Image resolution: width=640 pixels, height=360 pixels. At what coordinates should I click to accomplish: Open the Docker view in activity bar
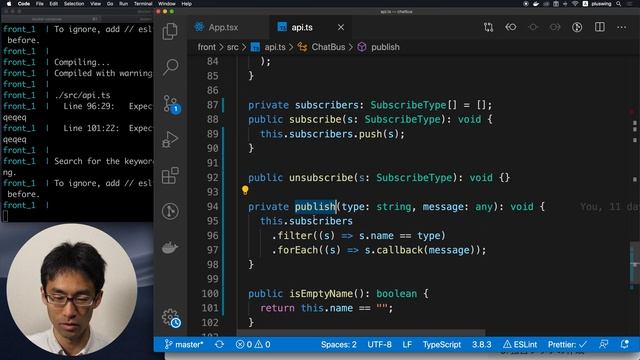pyautogui.click(x=170, y=247)
